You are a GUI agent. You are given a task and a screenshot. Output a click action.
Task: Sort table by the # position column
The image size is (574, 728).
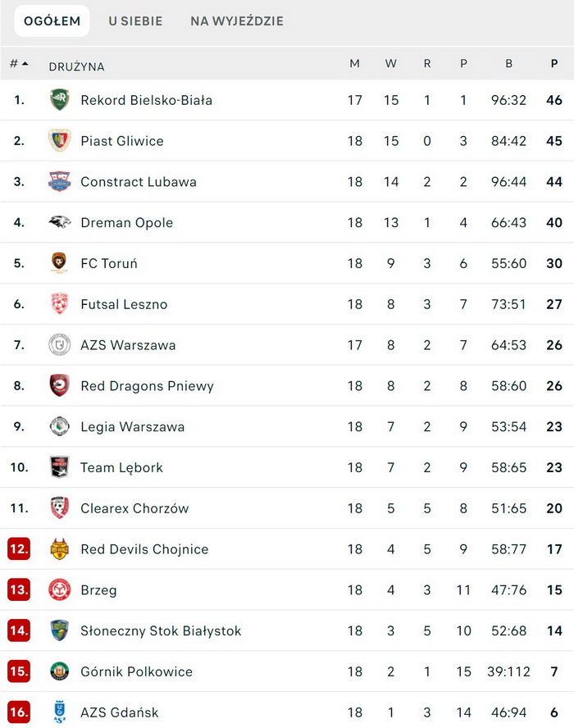click(x=19, y=64)
